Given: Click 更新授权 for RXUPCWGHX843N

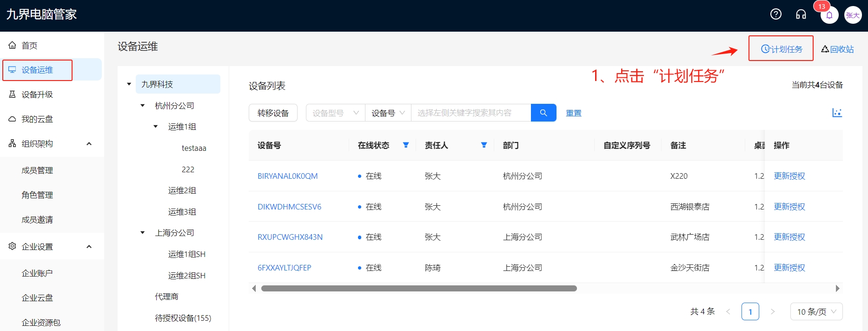Looking at the screenshot, I should (789, 237).
